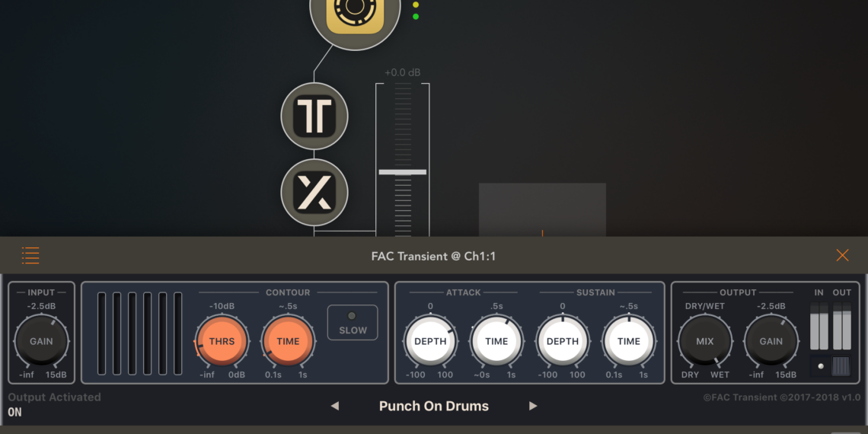The width and height of the screenshot is (868, 434).
Task: Close the FAC Transient plugin panel
Action: click(842, 256)
